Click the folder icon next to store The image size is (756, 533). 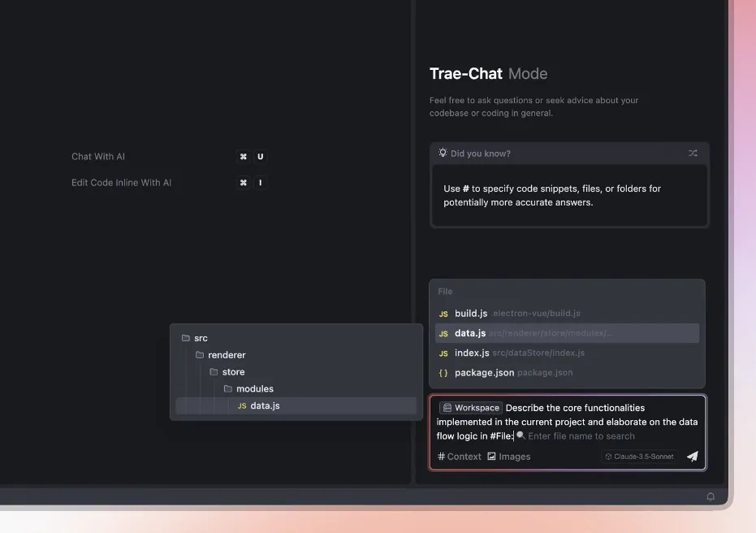214,371
